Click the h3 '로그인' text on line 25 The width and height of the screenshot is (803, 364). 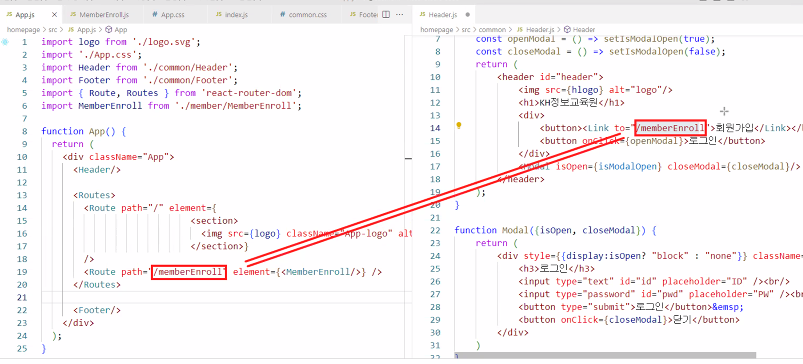(555, 268)
